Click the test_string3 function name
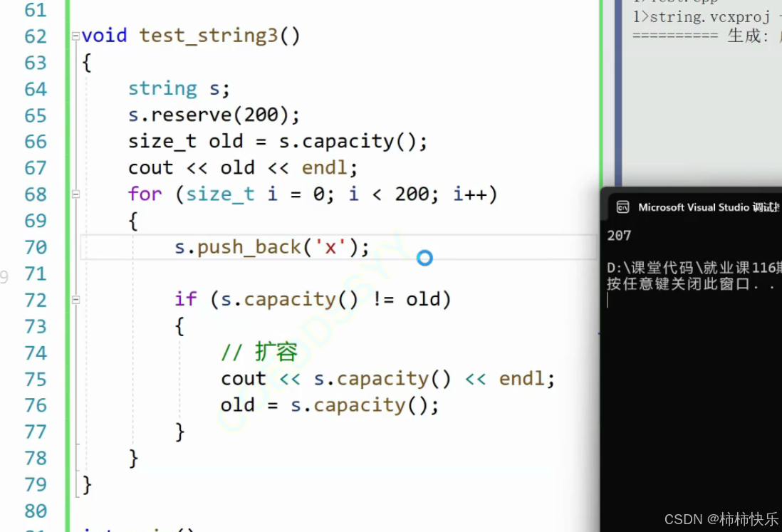The image size is (782, 532). (x=209, y=36)
